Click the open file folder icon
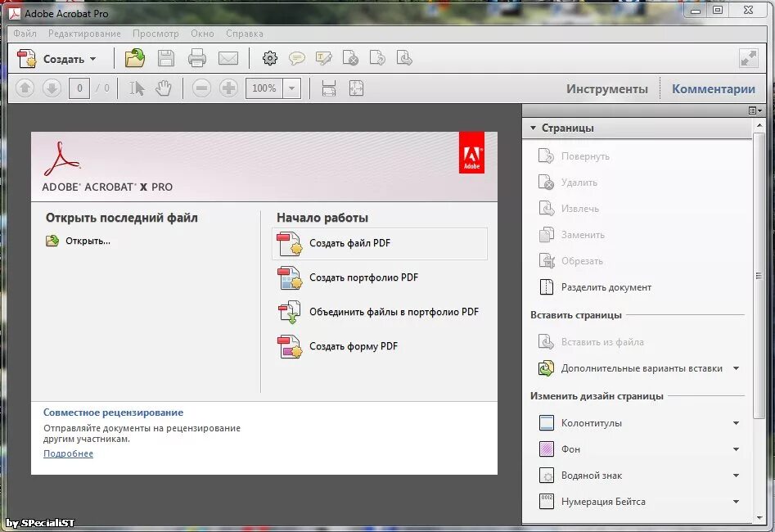 (x=134, y=58)
